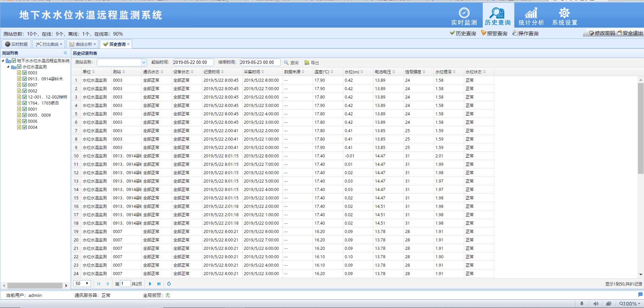
Task: Uncheck station 0003 checkbox
Action: pos(25,73)
